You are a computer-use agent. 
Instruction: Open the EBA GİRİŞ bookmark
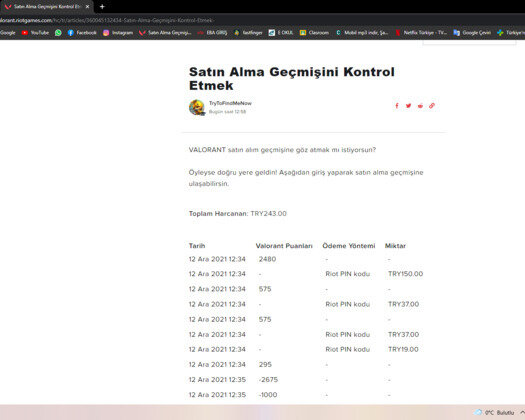(x=212, y=32)
